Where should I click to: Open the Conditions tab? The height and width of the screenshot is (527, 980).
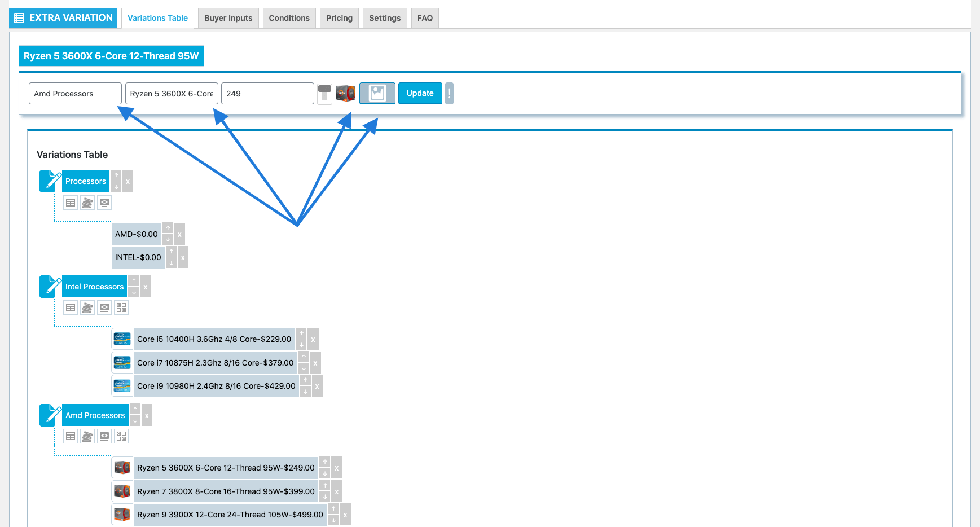289,18
